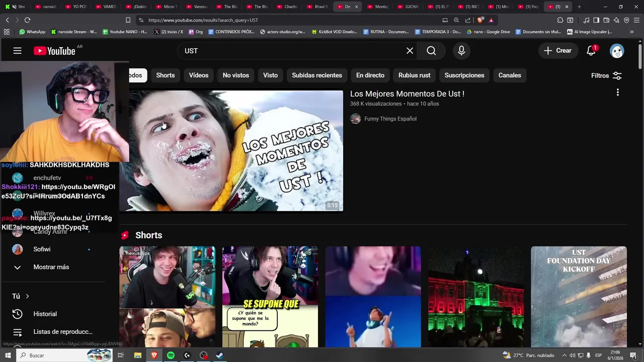Open the red-green lit building short

476,297
